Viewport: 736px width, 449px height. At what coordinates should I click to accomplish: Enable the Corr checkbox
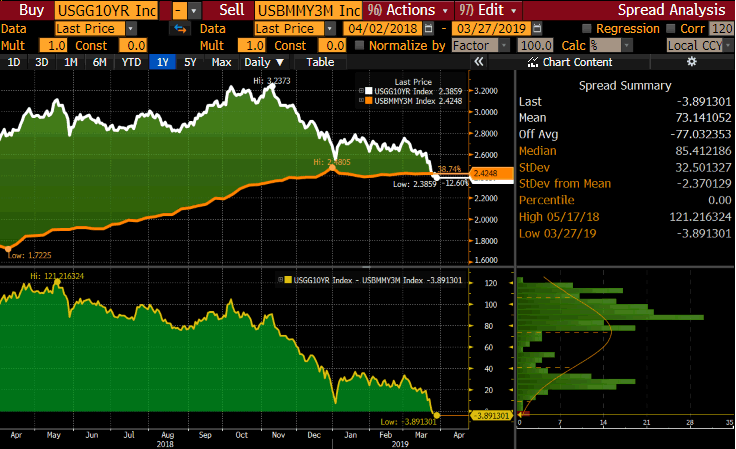670,29
